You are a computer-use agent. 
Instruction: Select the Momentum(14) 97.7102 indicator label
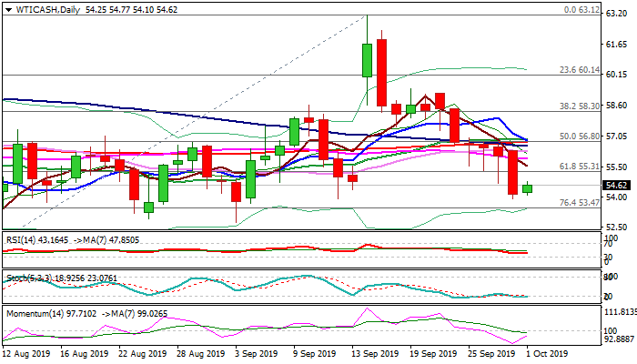(x=52, y=314)
